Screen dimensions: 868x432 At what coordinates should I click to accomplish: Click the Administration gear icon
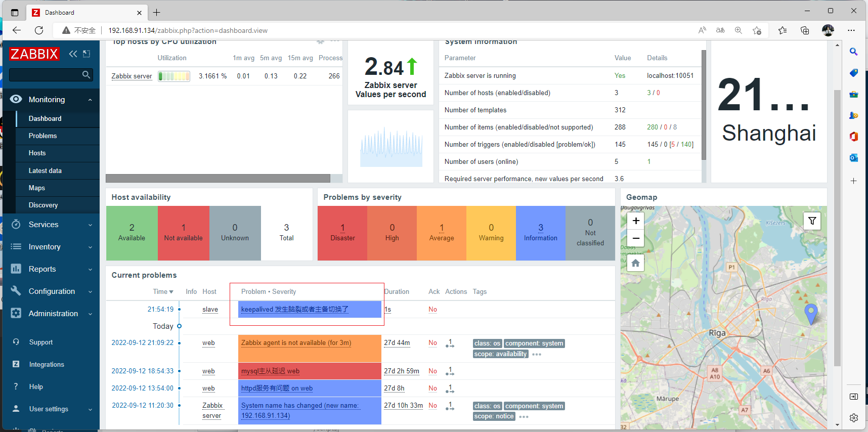coord(16,313)
